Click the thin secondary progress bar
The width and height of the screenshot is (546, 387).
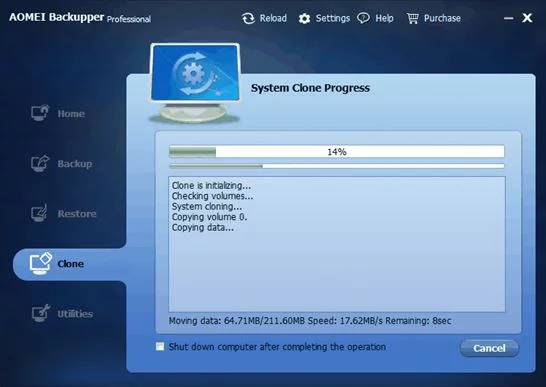(x=337, y=166)
